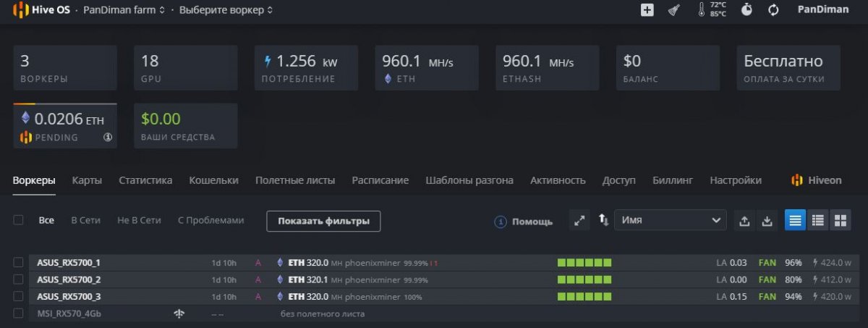
Task: Click the Hiveon logo icon in tabs
Action: point(796,180)
